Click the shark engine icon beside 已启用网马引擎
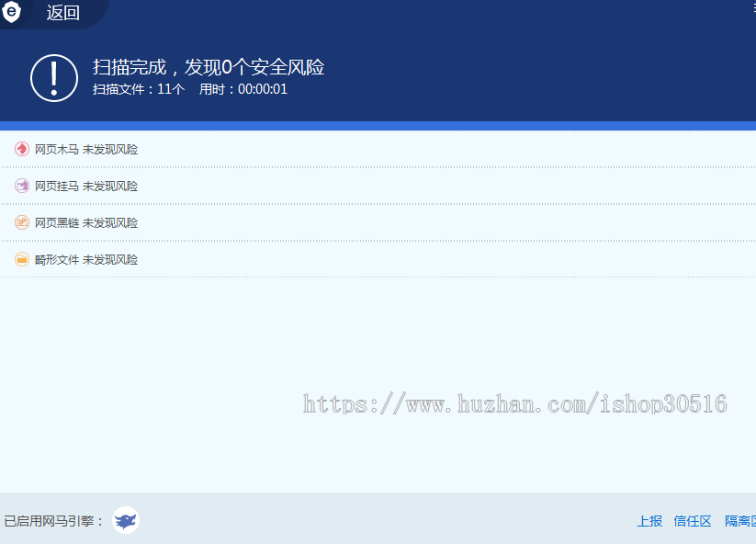Screen dimensions: 756x544 [x=126, y=520]
